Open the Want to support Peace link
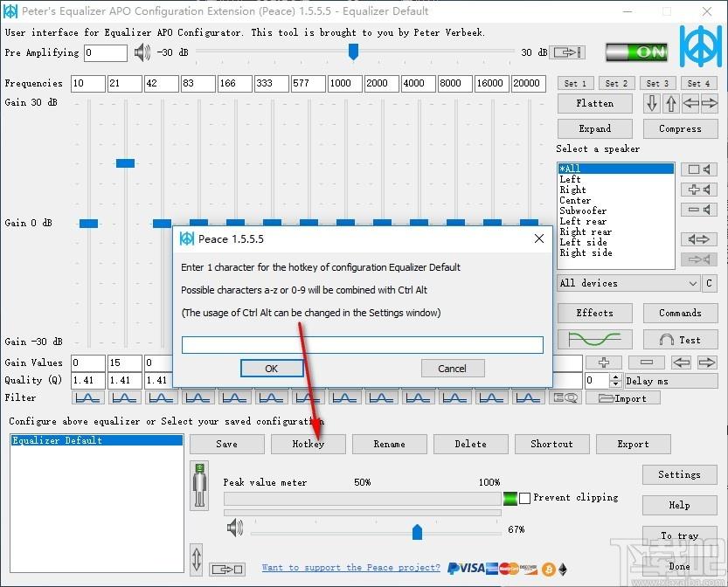This screenshot has width=728, height=587. pos(351,568)
